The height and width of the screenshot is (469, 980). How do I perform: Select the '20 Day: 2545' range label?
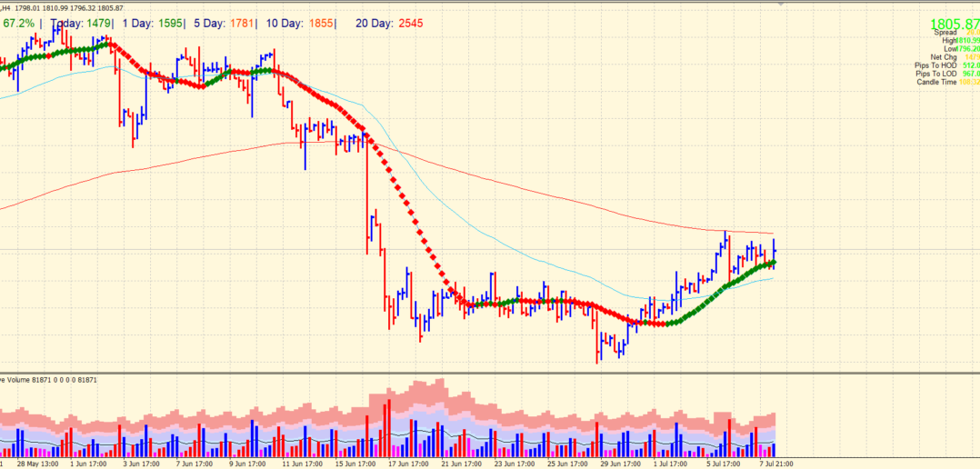(x=389, y=23)
